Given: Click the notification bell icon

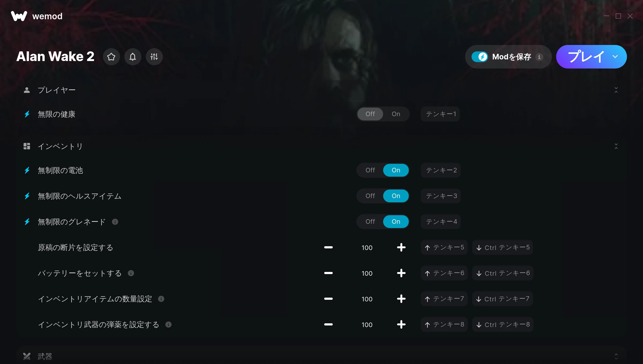Looking at the screenshot, I should tap(133, 57).
